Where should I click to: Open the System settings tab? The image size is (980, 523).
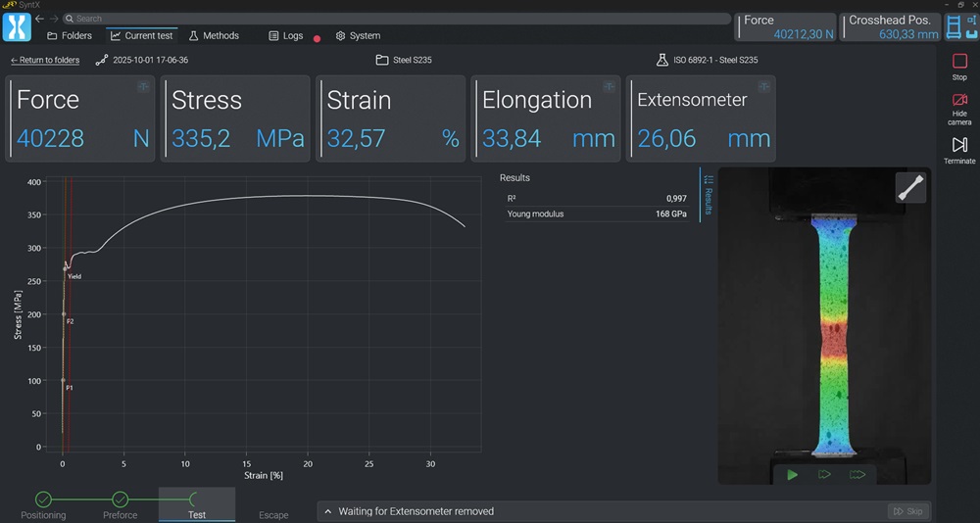click(x=358, y=35)
